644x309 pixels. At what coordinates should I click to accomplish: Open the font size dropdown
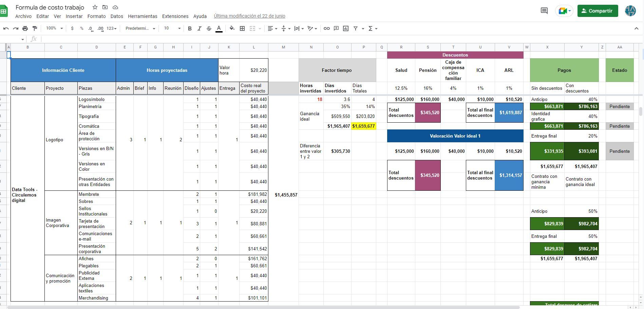pos(172,28)
